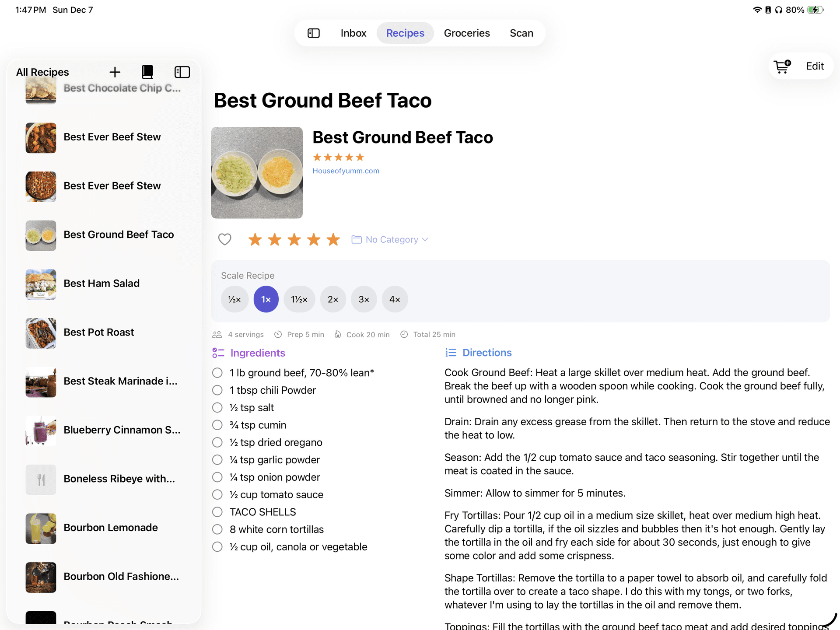Click the Directions numbered-list icon

coord(450,352)
